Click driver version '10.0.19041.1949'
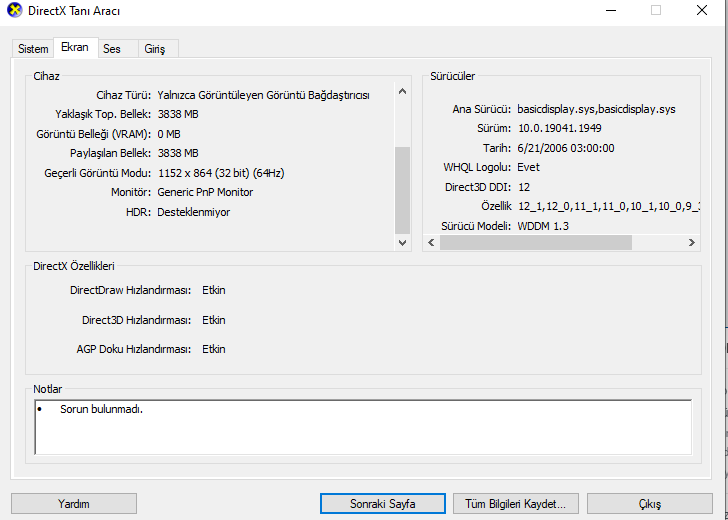Viewport: 728px width, 520px height. coord(559,128)
